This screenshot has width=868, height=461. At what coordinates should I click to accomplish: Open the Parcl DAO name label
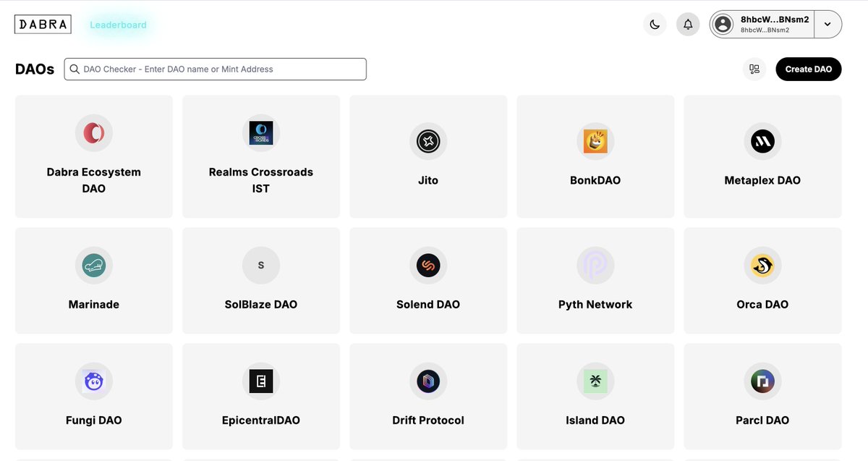pos(762,420)
